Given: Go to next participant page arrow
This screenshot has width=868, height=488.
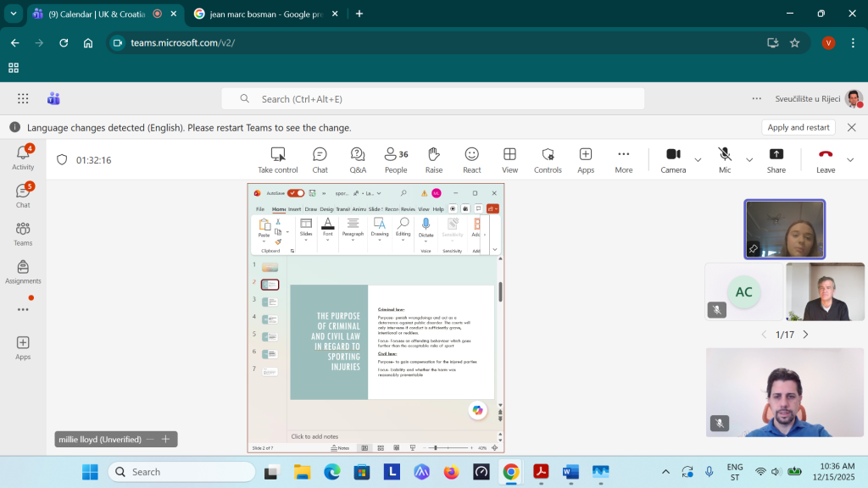Looking at the screenshot, I should pyautogui.click(x=805, y=335).
